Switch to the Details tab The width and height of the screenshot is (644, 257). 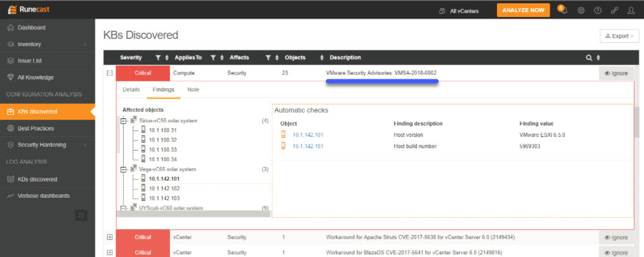pyautogui.click(x=131, y=89)
